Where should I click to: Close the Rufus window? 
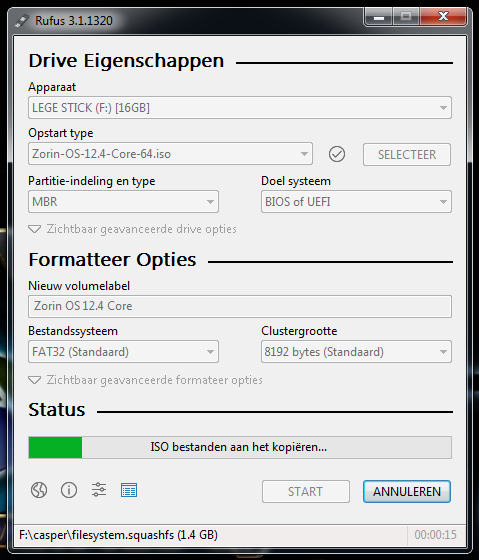pos(443,16)
